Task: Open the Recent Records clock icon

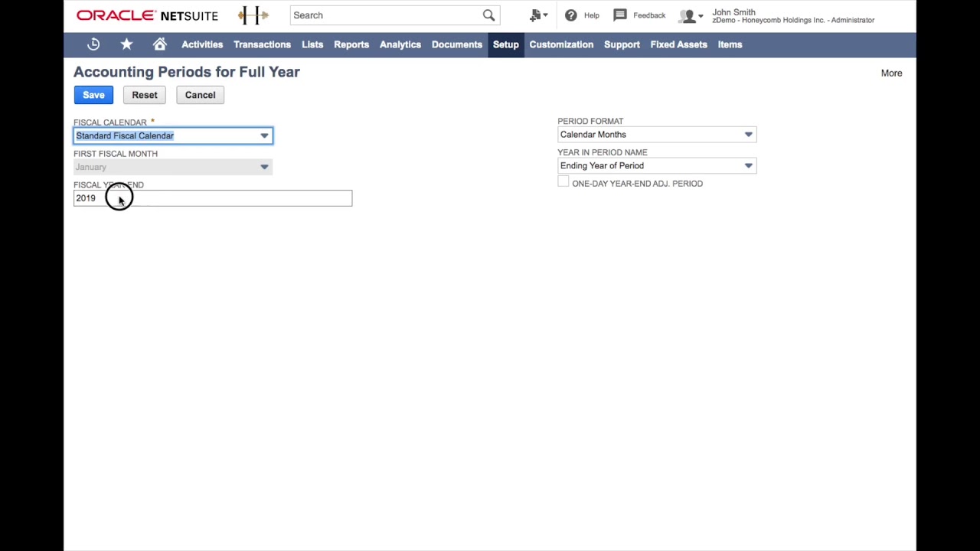Action: (x=93, y=44)
